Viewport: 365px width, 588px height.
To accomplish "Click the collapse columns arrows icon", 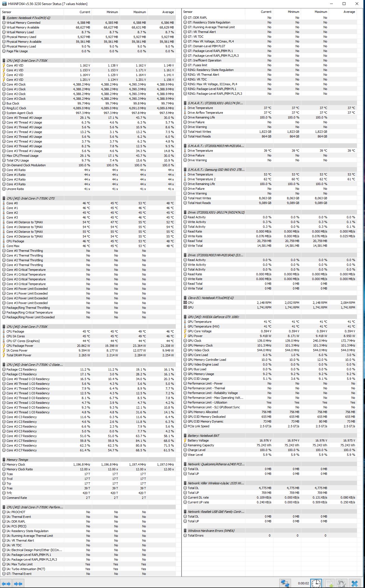I will coord(18,584).
